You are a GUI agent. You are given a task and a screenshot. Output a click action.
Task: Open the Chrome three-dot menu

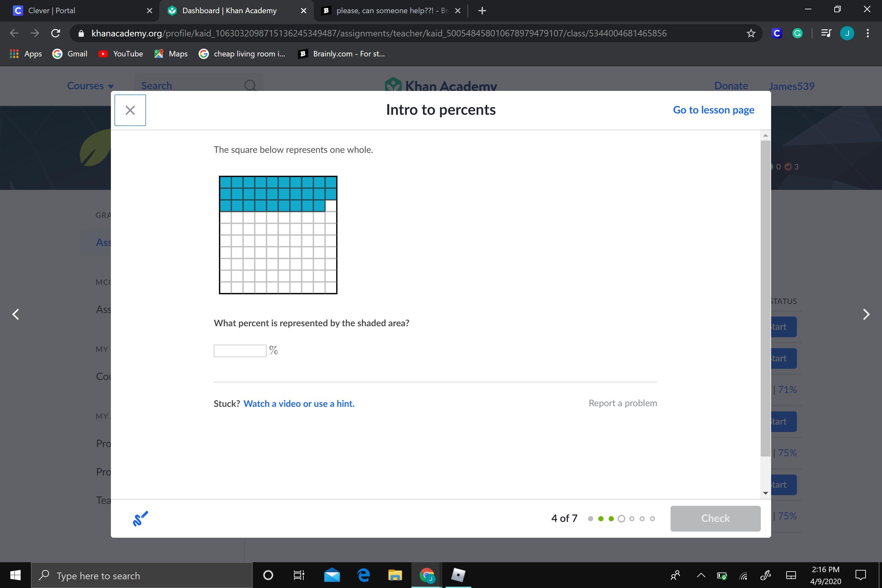(868, 34)
